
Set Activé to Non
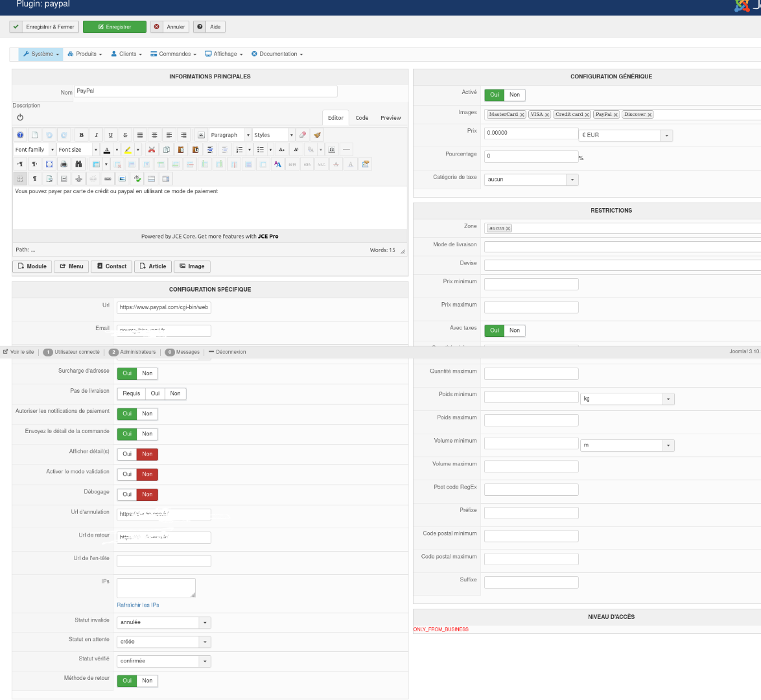[515, 95]
